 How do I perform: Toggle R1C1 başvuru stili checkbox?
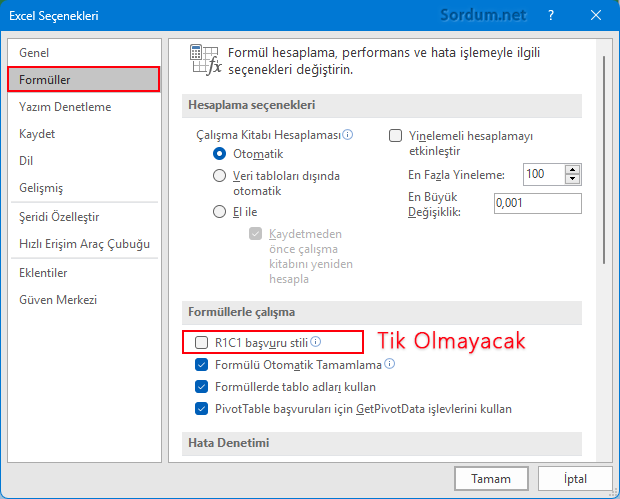201,342
